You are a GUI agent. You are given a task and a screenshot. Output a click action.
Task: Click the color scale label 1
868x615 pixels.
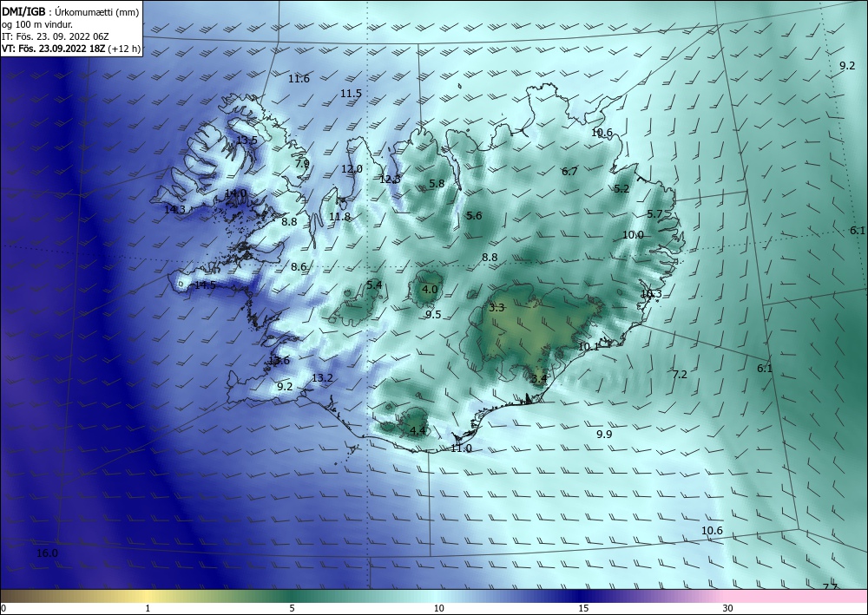coord(148,608)
